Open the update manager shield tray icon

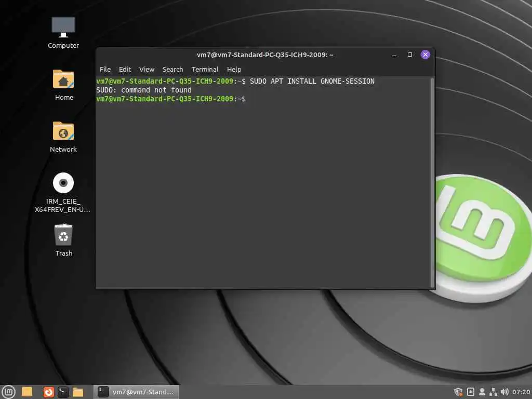coord(458,392)
